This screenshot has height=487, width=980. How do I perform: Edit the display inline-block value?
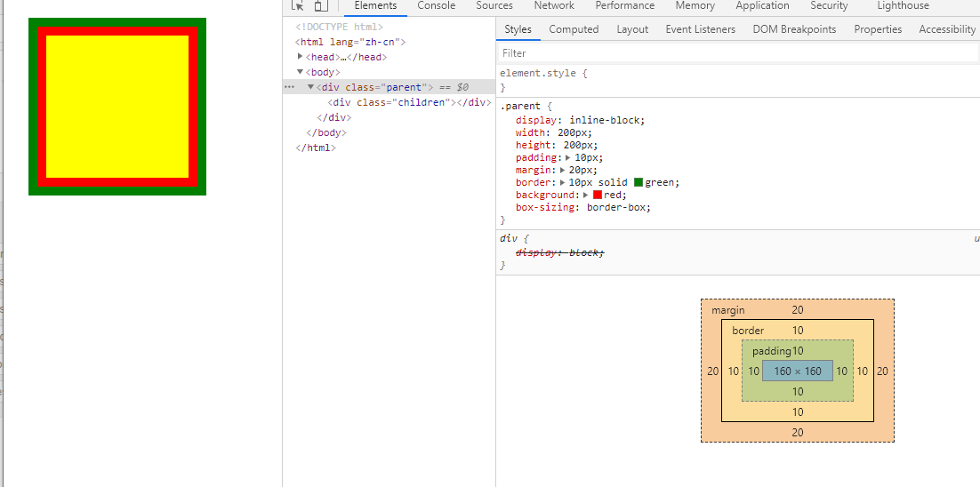coord(606,120)
